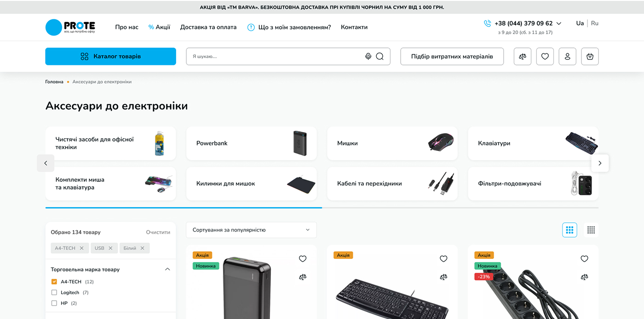644x319 pixels.
Task: Click the magnifier search icon
Action: [379, 56]
